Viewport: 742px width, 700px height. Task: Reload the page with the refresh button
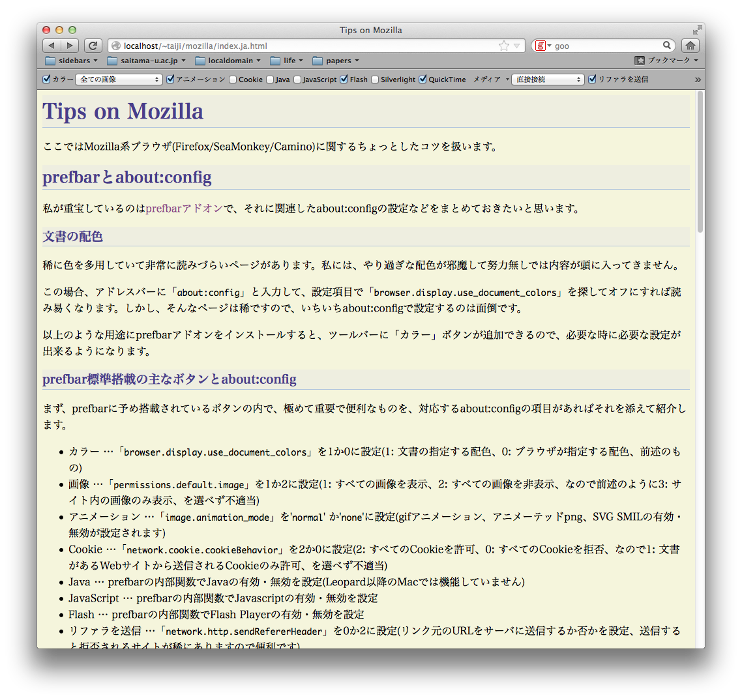[93, 46]
